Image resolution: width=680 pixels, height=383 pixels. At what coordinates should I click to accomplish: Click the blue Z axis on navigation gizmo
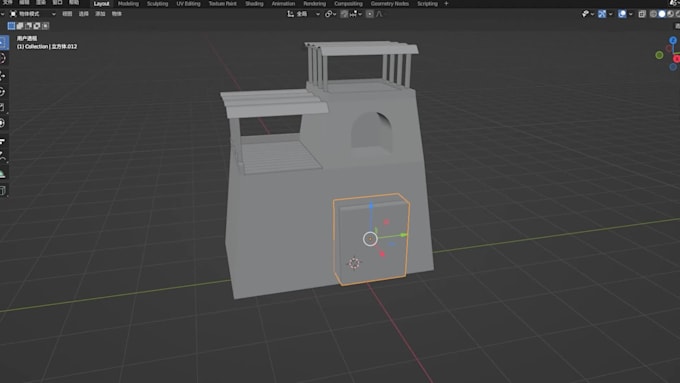point(673,40)
